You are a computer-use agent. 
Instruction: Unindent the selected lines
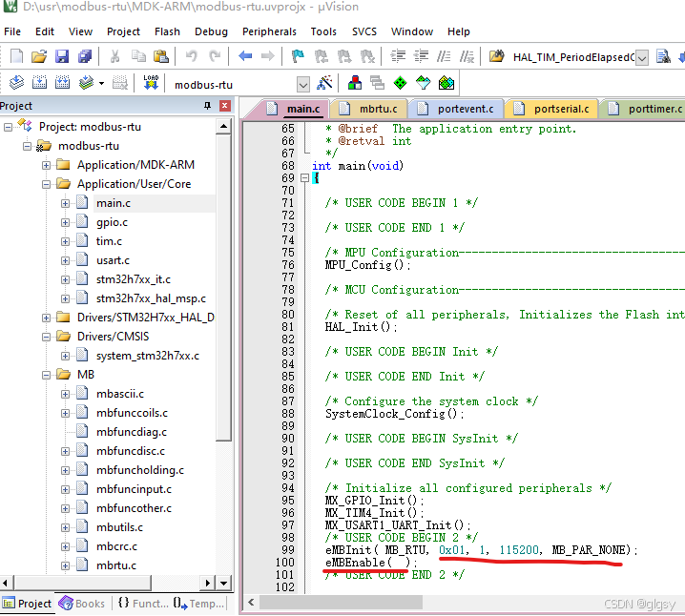click(x=421, y=56)
